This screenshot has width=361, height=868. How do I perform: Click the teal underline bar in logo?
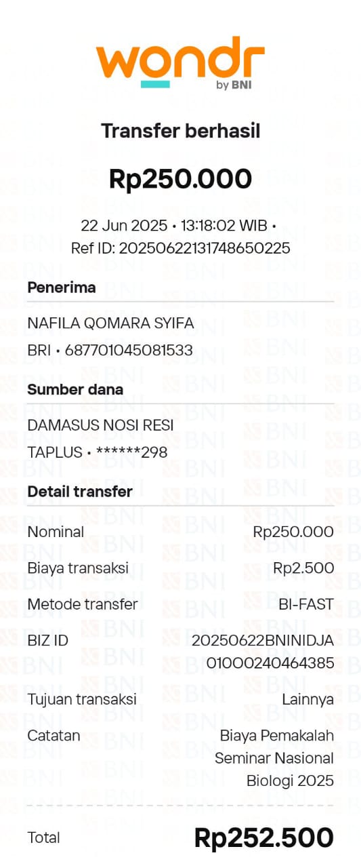coord(155,84)
